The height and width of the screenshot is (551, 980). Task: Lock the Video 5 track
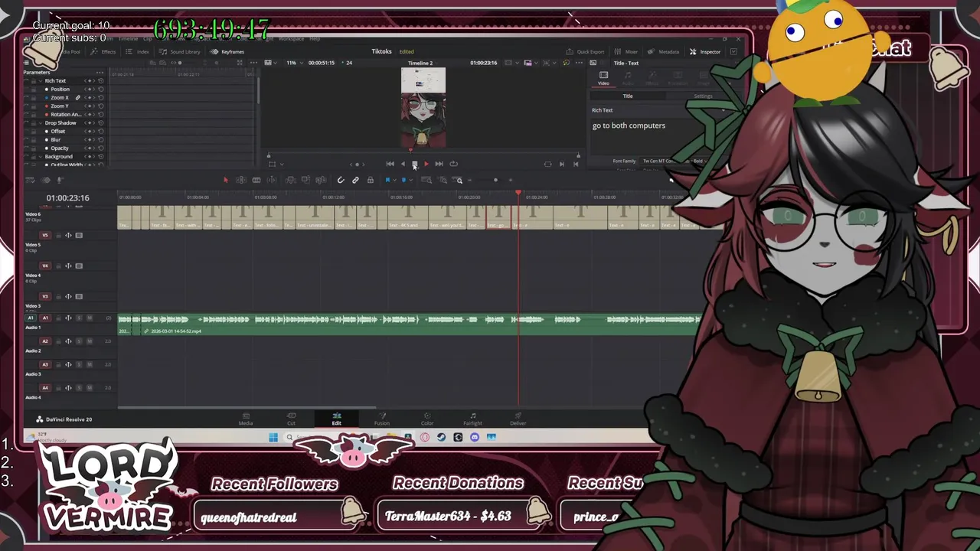click(57, 235)
